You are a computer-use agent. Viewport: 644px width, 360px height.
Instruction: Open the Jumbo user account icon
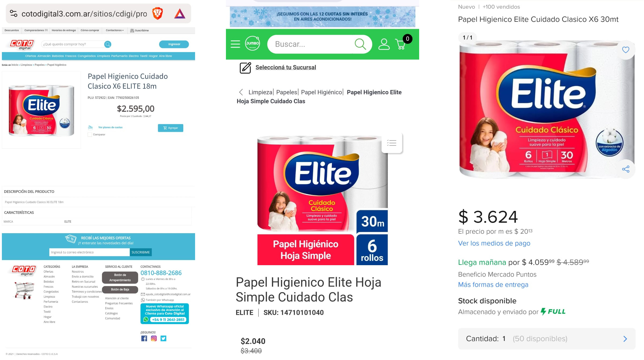[384, 44]
